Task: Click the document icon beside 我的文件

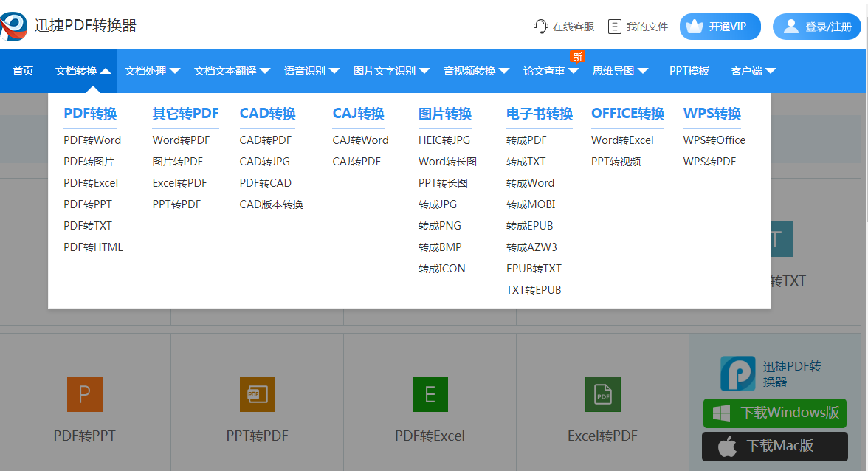Action: pyautogui.click(x=616, y=27)
